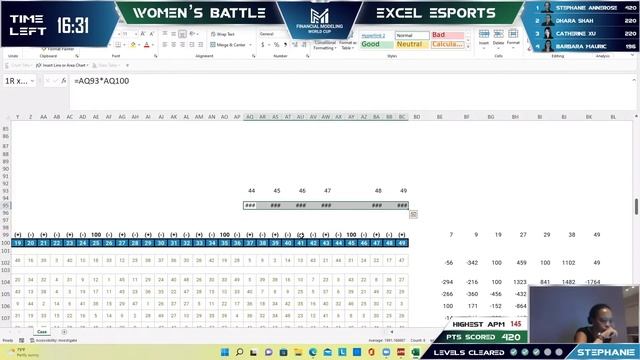The height and width of the screenshot is (360, 640).
Task: Decrease the font size in the ribbon
Action: (x=151, y=34)
